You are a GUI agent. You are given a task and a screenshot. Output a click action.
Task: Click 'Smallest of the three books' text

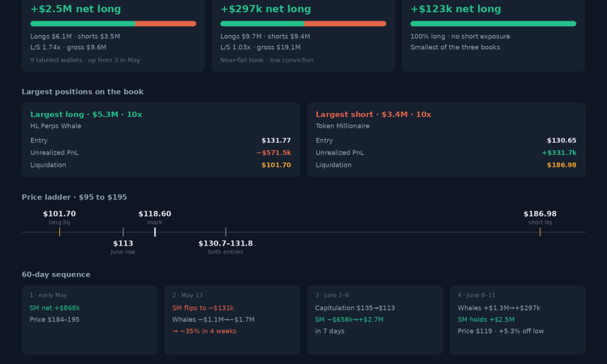click(x=455, y=47)
